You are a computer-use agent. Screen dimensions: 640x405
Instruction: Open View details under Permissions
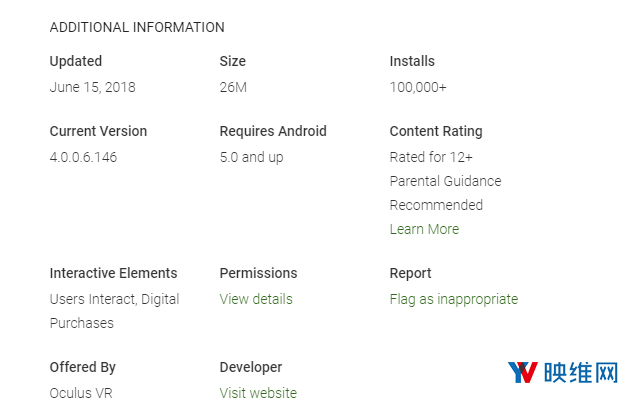256,299
